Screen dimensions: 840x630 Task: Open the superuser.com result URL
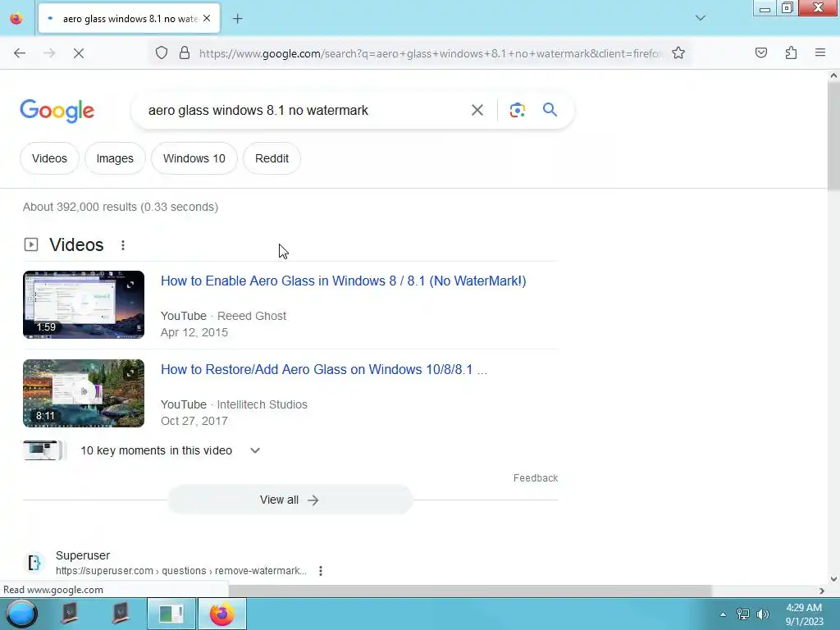coord(181,571)
